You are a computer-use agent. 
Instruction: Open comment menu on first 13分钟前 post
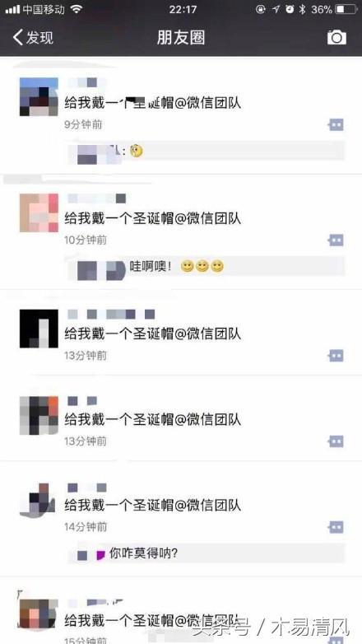click(336, 355)
